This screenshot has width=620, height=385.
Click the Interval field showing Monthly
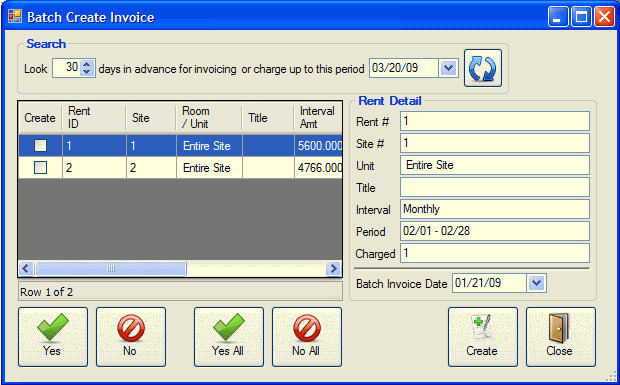pyautogui.click(x=495, y=209)
